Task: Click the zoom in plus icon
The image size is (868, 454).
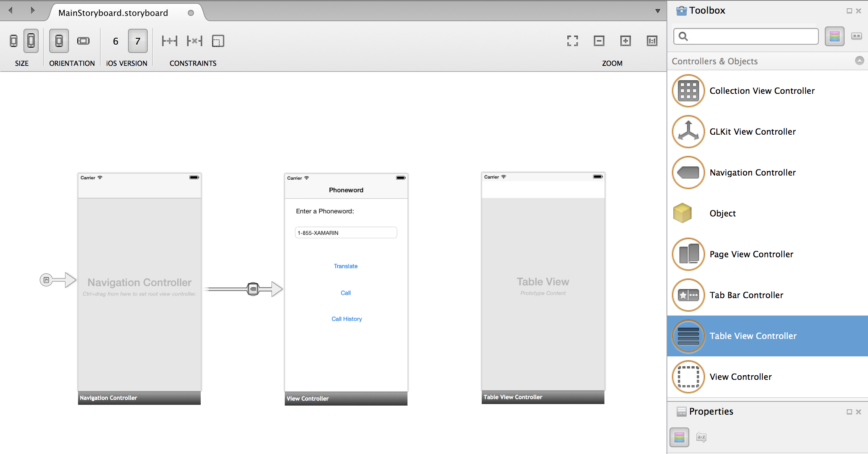Action: pos(625,41)
